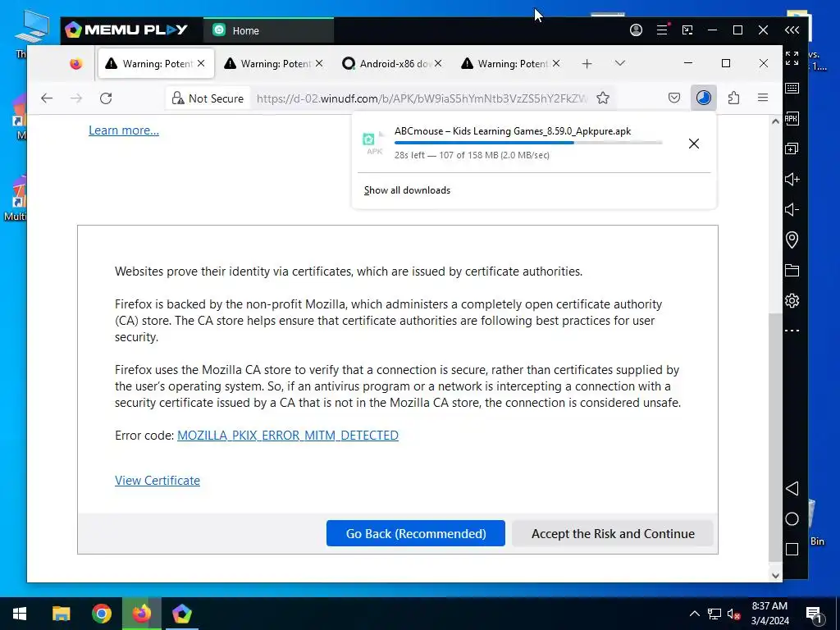Go back one page in Firefox
Image resolution: width=840 pixels, height=630 pixels.
(x=47, y=98)
